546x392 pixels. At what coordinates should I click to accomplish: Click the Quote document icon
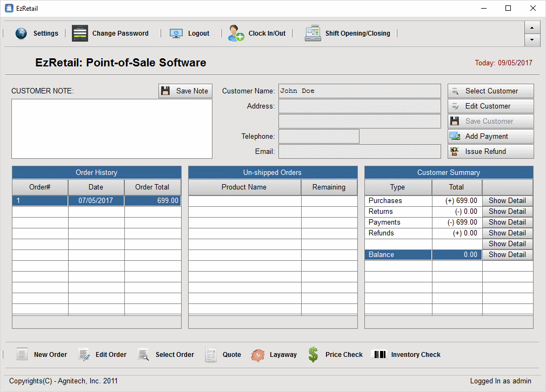click(x=211, y=355)
